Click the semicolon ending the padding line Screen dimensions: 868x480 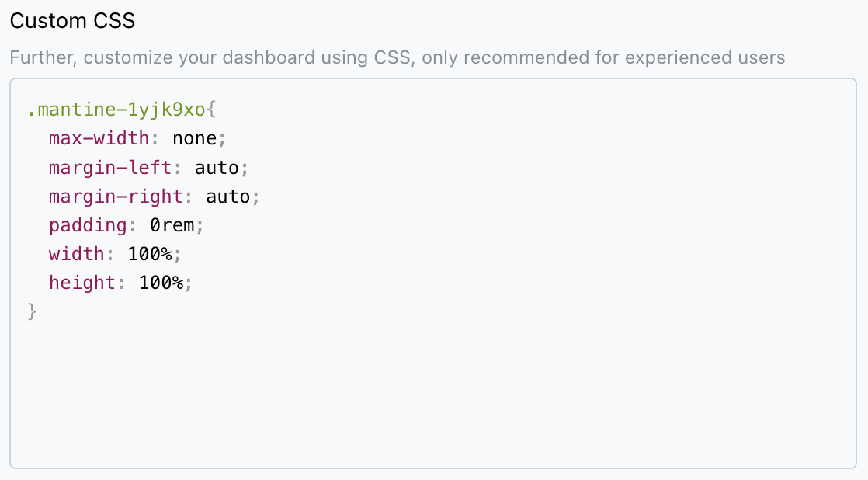coord(199,224)
